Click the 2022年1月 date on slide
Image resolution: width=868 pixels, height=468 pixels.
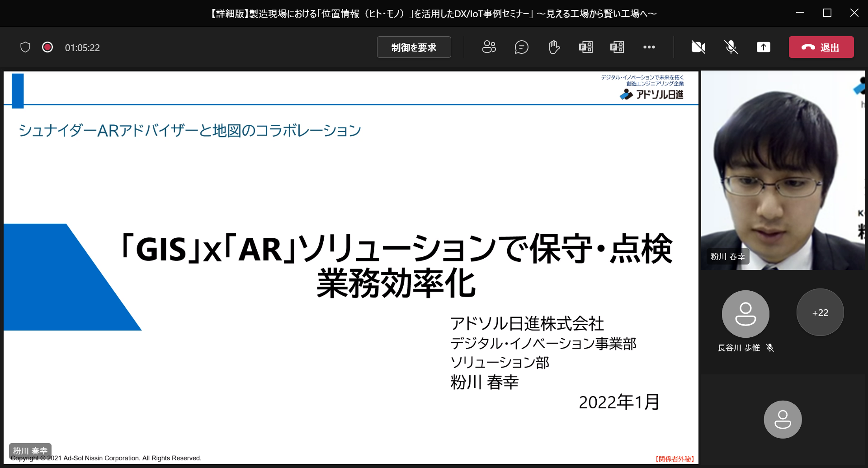point(619,402)
